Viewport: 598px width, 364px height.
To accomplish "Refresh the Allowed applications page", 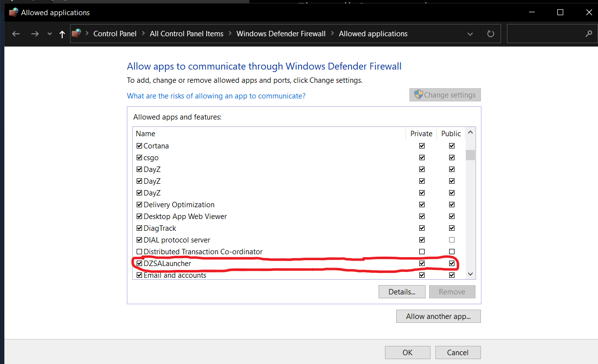I will (490, 34).
